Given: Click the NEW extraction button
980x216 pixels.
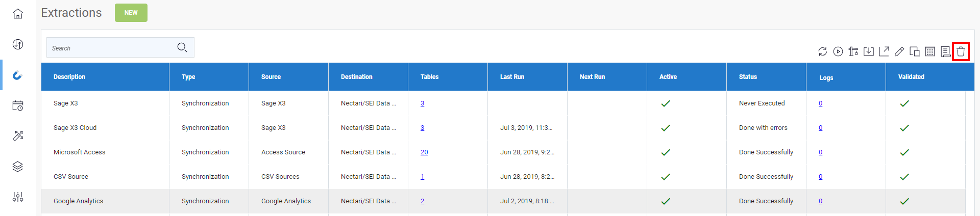Looking at the screenshot, I should (131, 13).
